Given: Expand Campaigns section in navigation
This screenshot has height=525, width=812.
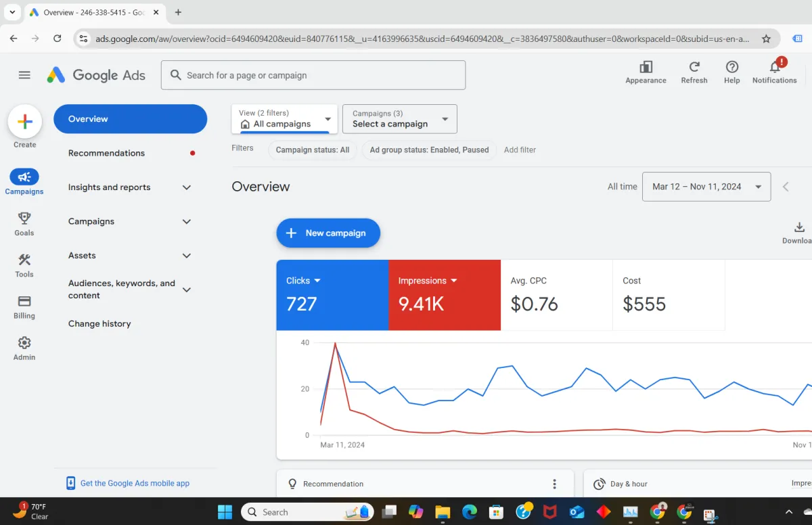Looking at the screenshot, I should 187,221.
